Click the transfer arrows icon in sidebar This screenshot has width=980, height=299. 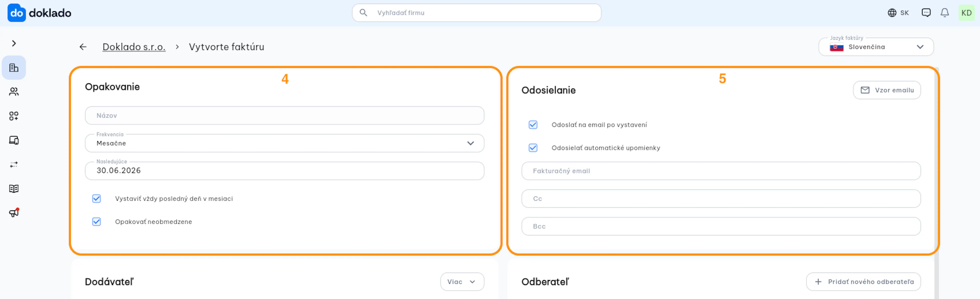(14, 164)
